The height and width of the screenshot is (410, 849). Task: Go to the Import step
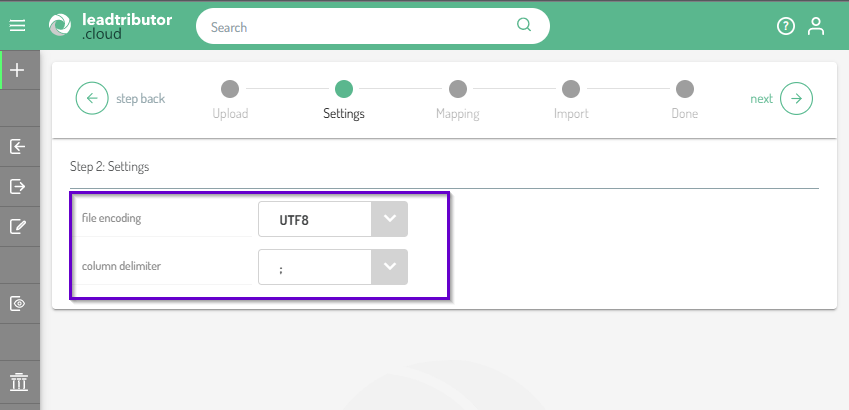[x=571, y=89]
